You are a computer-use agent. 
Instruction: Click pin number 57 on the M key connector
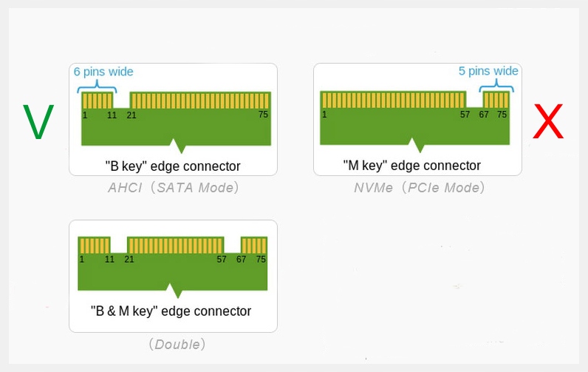[x=465, y=115]
